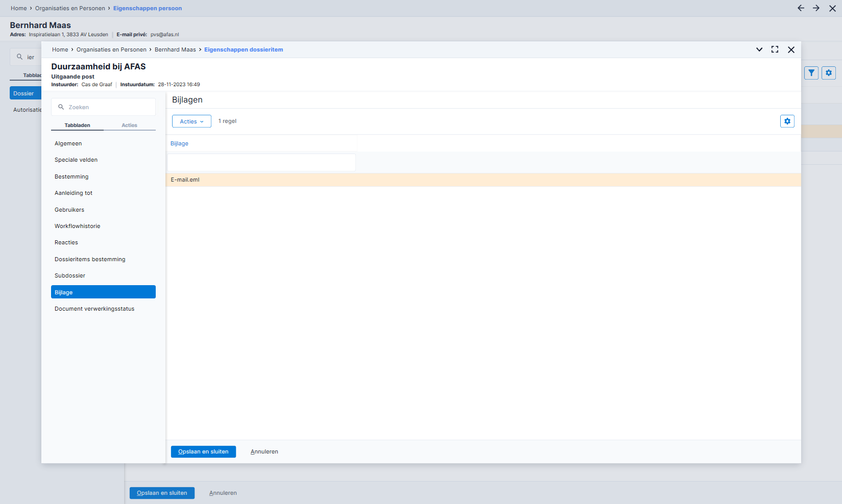Navigate forward with the right arrow
This screenshot has width=842, height=504.
pyautogui.click(x=816, y=8)
